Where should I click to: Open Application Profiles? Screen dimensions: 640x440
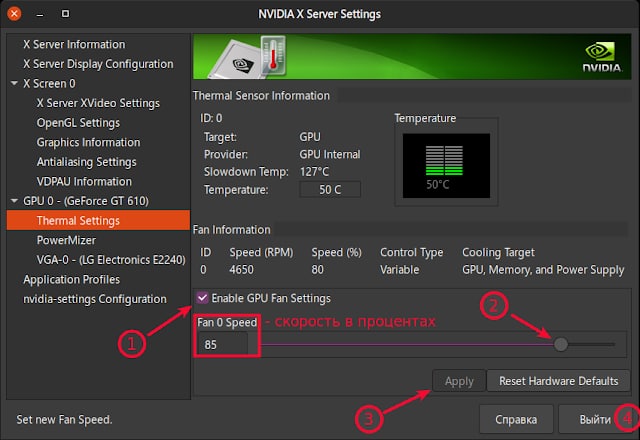71,279
